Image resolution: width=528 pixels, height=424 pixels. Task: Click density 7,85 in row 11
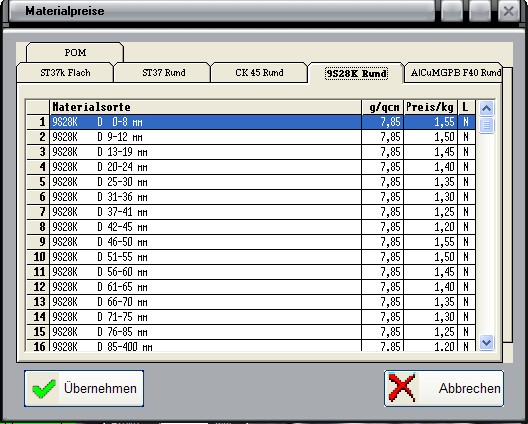(383, 272)
